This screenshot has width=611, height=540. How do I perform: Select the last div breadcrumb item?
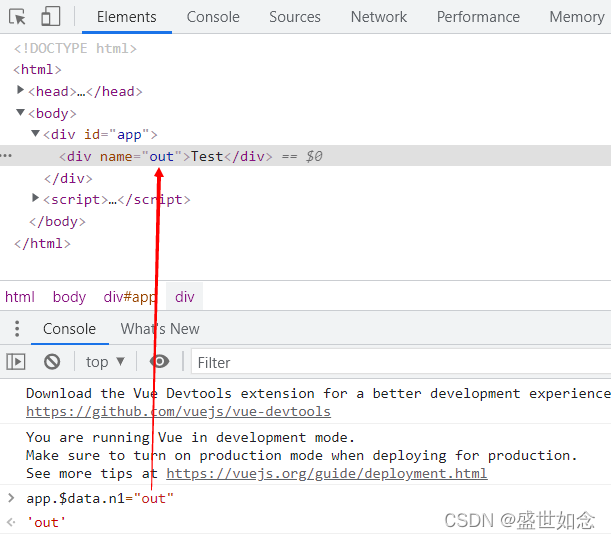(x=184, y=297)
